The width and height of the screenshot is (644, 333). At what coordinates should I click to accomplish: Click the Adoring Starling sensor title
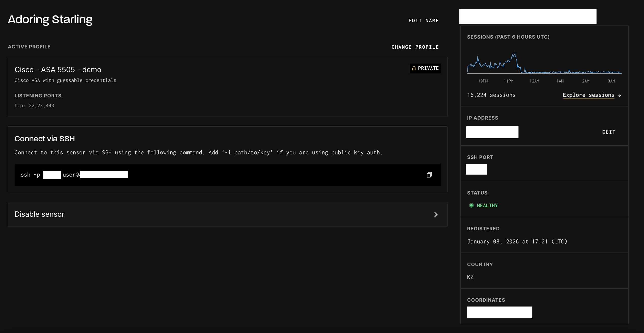click(50, 19)
